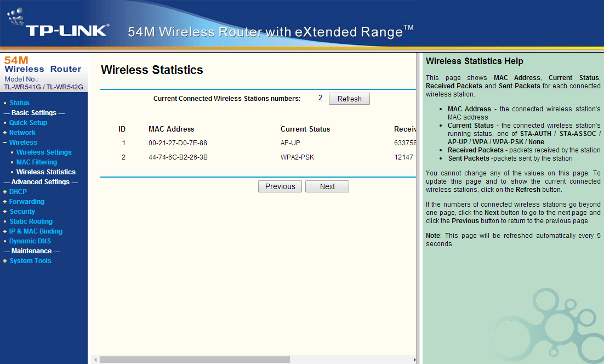
Task: Click model number TL-WR541G / TL-WR542G
Action: tap(43, 87)
